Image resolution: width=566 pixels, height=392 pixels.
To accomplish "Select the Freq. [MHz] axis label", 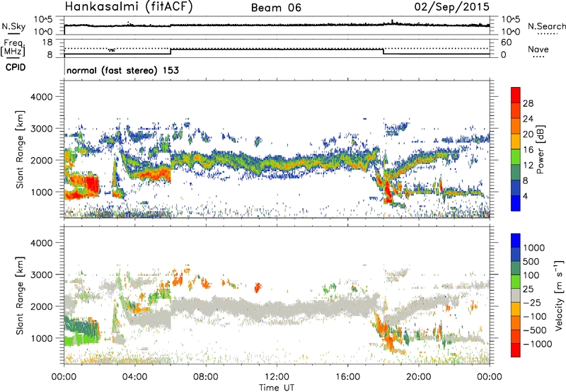I will click(13, 48).
